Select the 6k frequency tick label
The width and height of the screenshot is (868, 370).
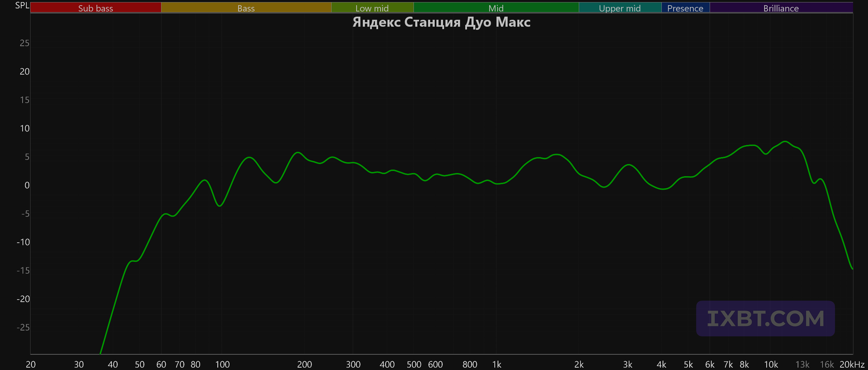[x=710, y=364]
